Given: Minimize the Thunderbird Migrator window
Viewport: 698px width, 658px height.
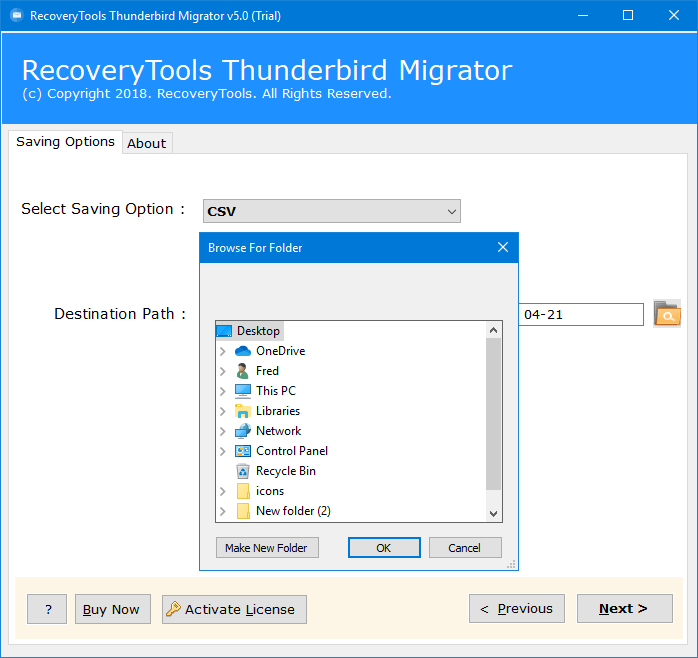Looking at the screenshot, I should coord(583,16).
